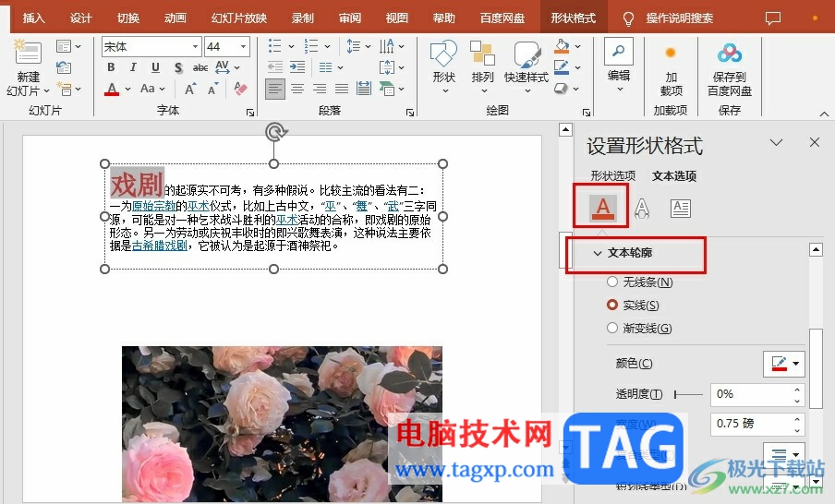Select the 无线条 (no line) radio option
The width and height of the screenshot is (835, 504).
(612, 282)
